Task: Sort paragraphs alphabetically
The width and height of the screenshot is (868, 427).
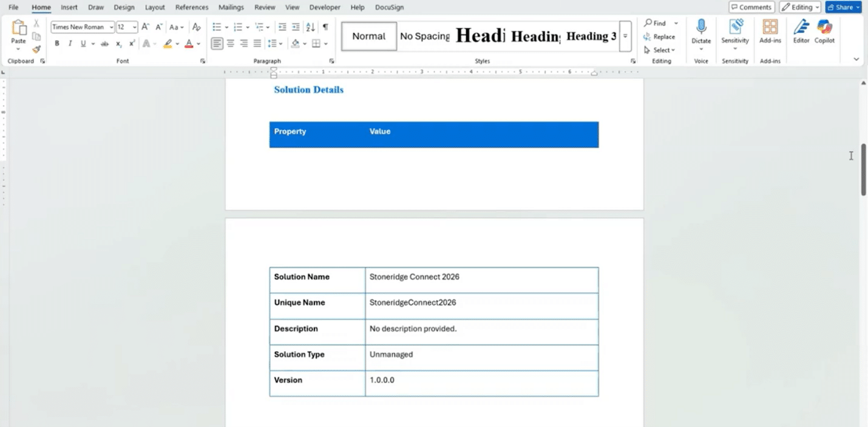Action: 310,27
